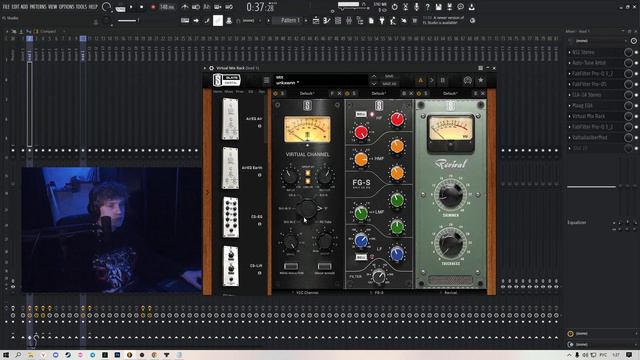The width and height of the screenshot is (640, 360).
Task: Click the play button in transport
Action: click(x=131, y=7)
